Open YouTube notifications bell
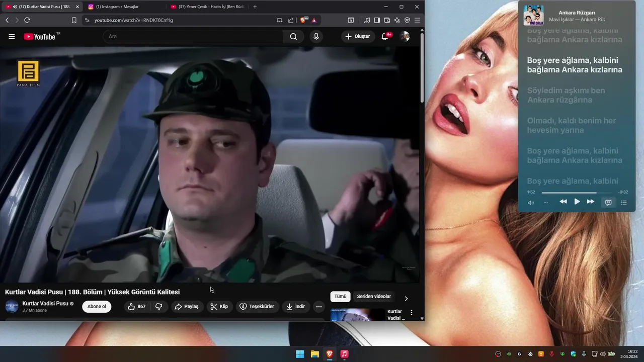This screenshot has width=644, height=362. click(385, 36)
